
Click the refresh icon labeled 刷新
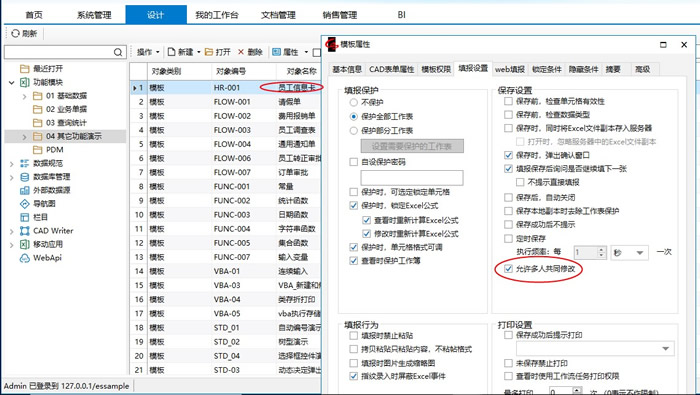(16, 33)
